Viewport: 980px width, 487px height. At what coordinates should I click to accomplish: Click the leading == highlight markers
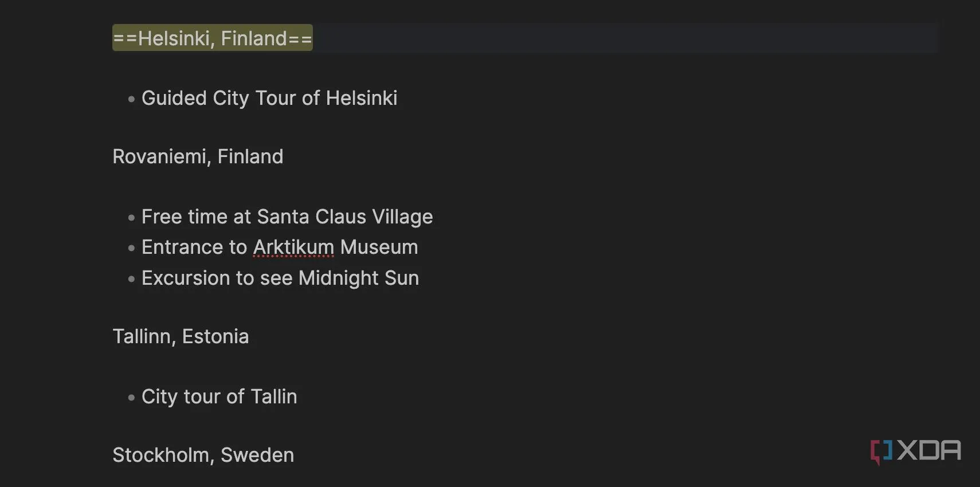(125, 38)
